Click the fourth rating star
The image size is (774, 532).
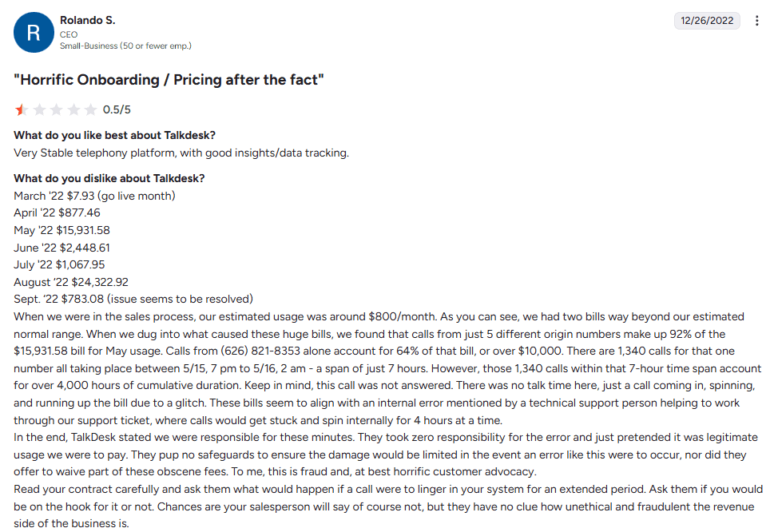pyautogui.click(x=73, y=109)
